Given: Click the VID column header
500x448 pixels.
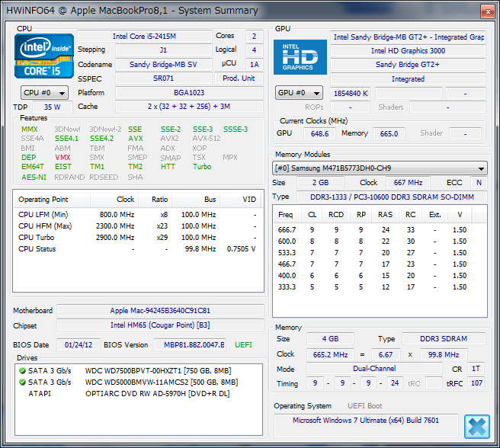Looking at the screenshot, I should [240, 200].
